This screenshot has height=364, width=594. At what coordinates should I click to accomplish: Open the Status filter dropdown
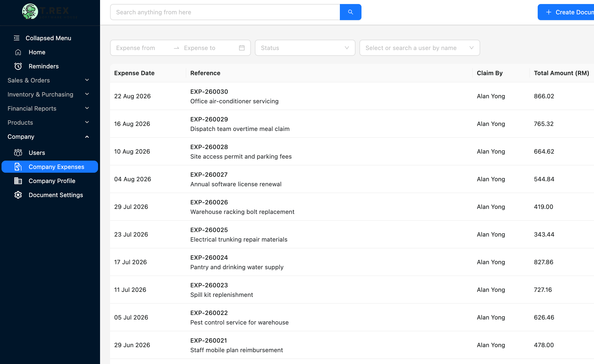305,48
